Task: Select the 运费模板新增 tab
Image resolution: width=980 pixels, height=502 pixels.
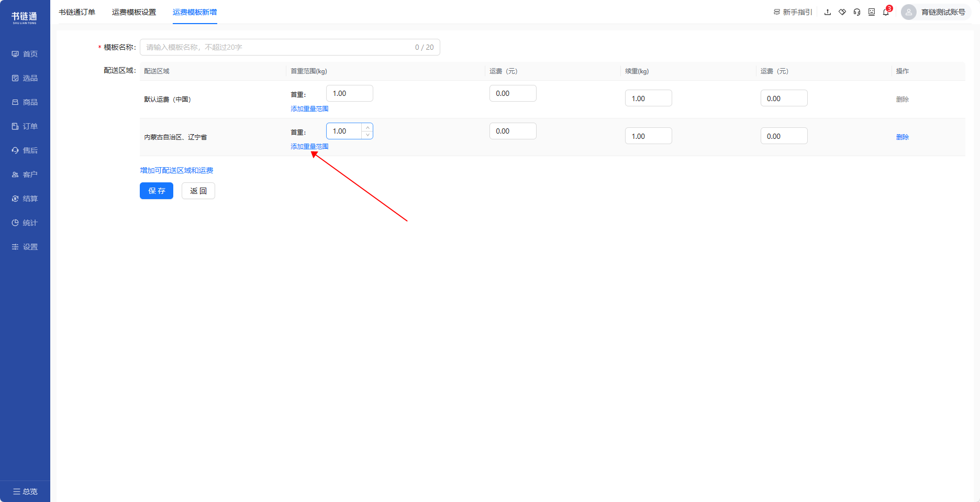Action: click(x=195, y=12)
